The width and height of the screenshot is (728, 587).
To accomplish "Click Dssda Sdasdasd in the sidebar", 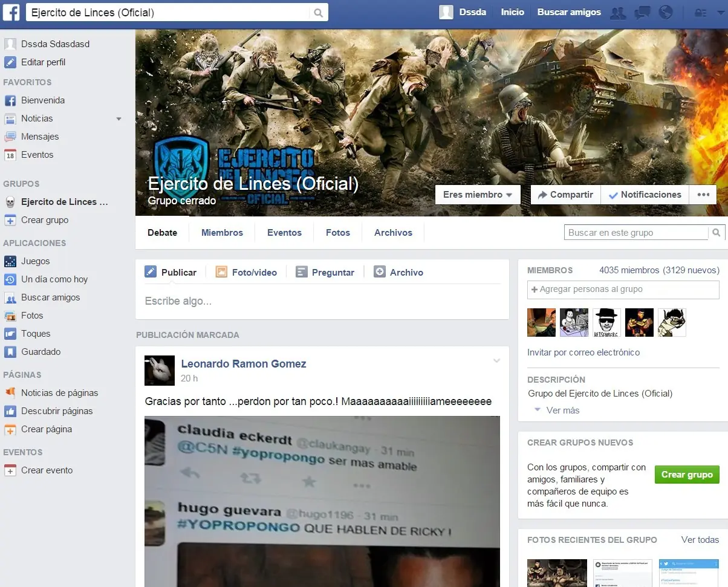I will 55,44.
